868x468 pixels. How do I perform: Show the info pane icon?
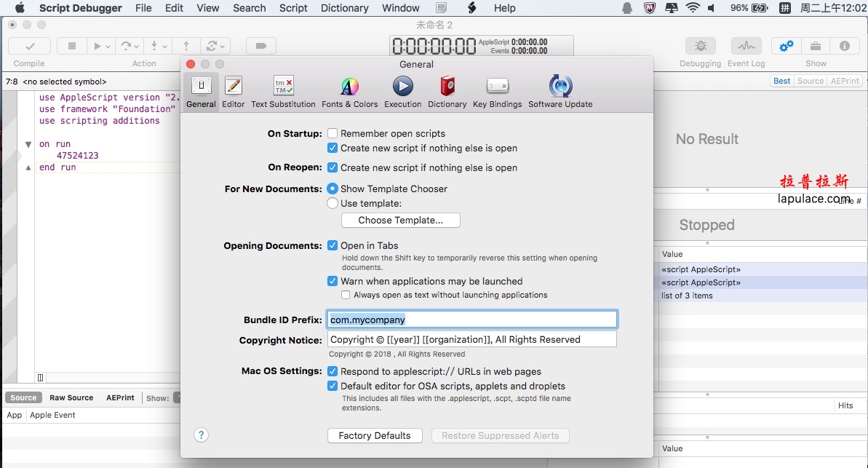coord(844,46)
